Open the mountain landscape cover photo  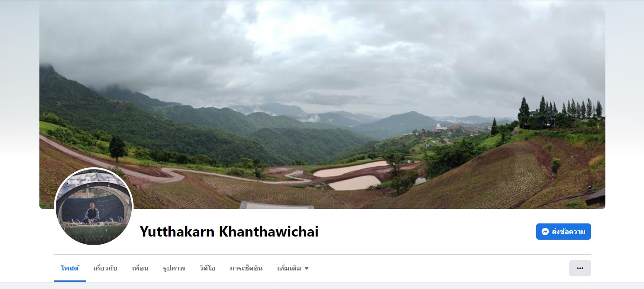tap(322, 104)
